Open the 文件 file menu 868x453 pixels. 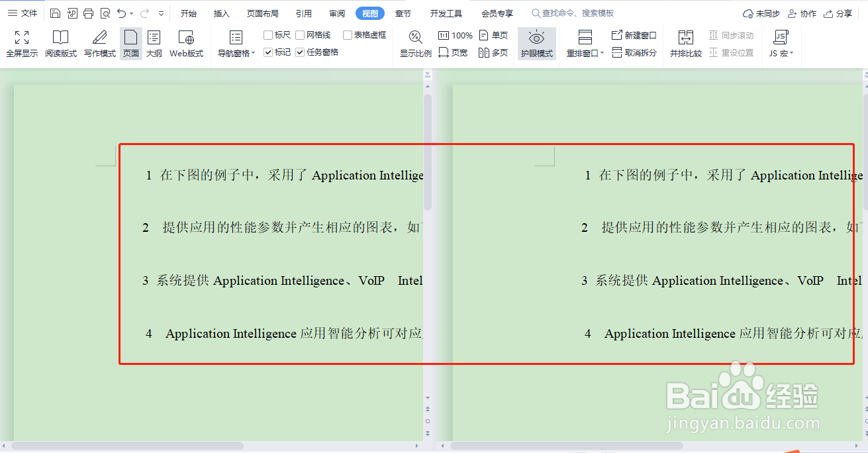24,13
